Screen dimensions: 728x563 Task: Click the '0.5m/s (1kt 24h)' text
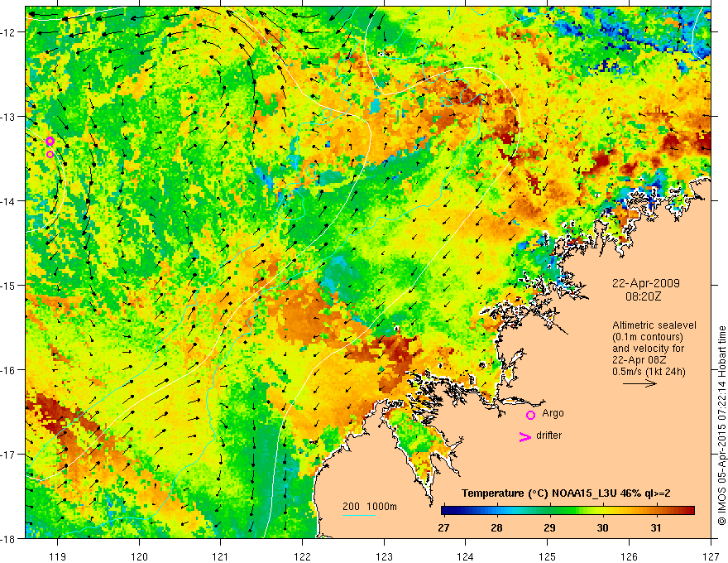click(x=649, y=371)
